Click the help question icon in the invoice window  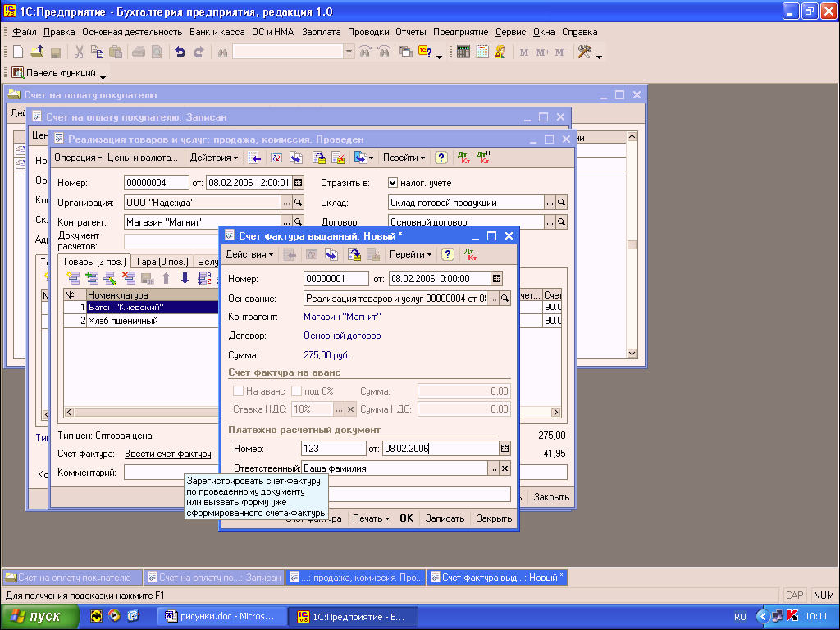(448, 255)
